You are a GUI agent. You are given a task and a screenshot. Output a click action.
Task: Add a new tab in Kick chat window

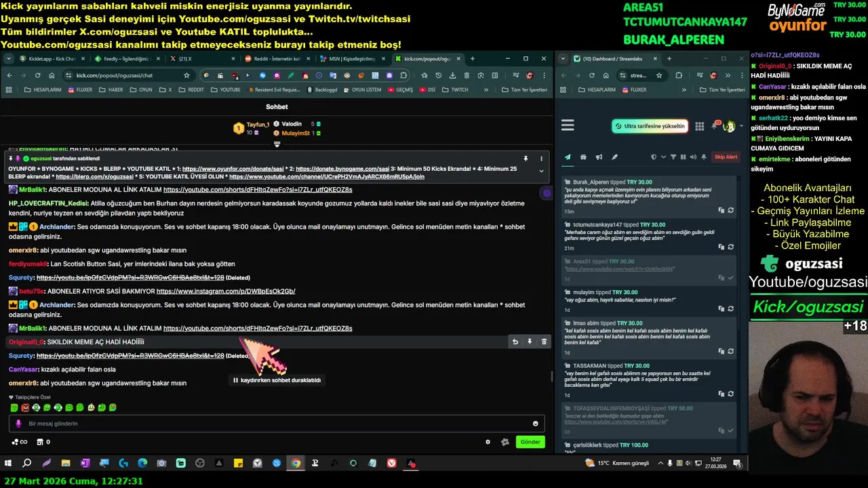[x=473, y=59]
